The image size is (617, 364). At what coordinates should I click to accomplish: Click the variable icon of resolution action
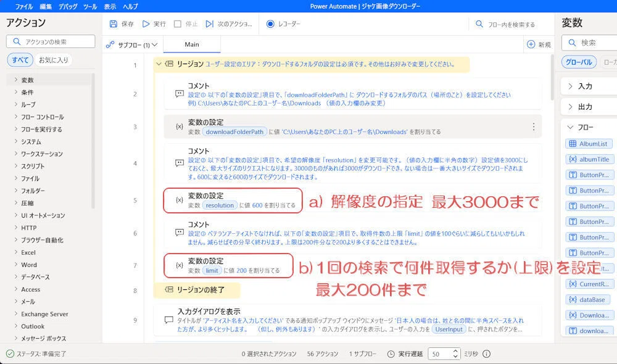click(180, 201)
